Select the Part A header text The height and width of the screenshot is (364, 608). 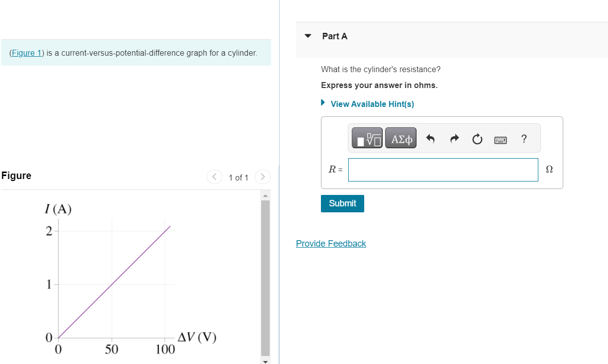pos(335,36)
